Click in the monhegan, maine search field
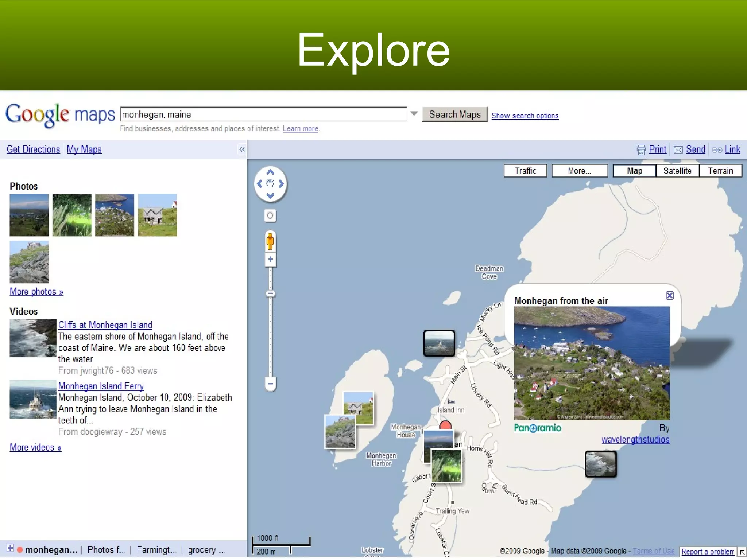The image size is (747, 560). click(x=263, y=114)
